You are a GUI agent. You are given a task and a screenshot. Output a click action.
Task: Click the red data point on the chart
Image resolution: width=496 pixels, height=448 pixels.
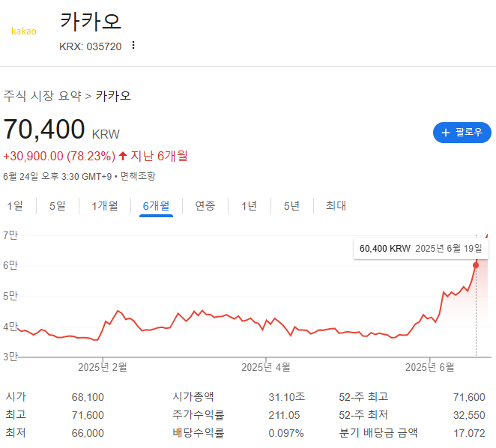click(x=476, y=265)
